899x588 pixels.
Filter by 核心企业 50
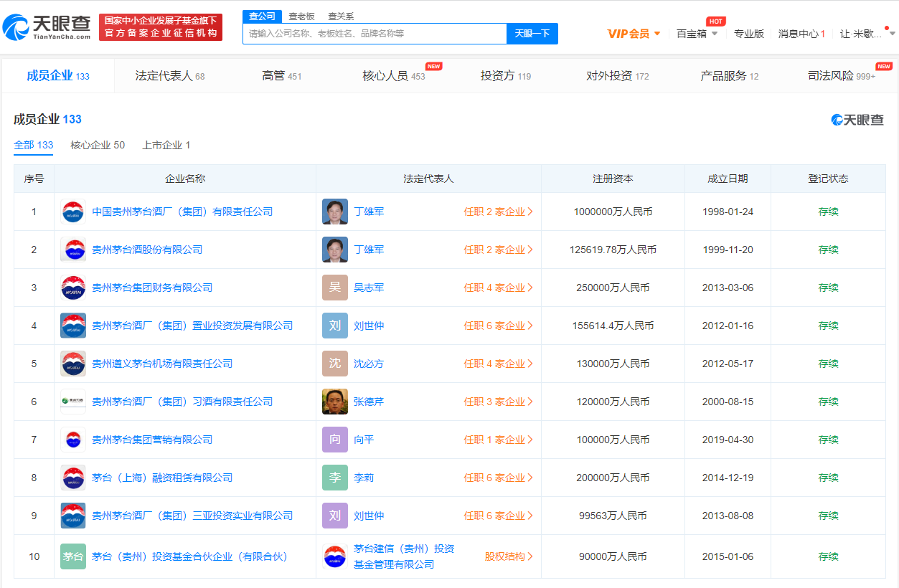tap(98, 145)
